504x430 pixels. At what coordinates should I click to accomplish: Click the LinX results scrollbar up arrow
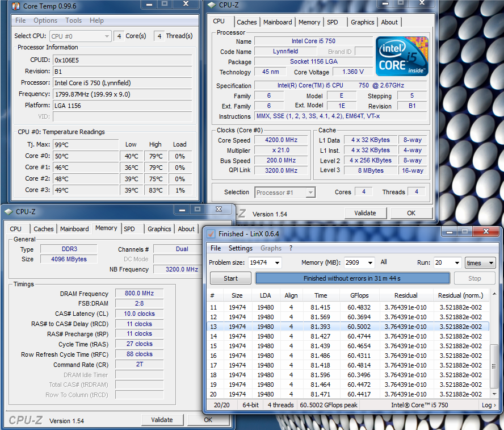click(494, 294)
